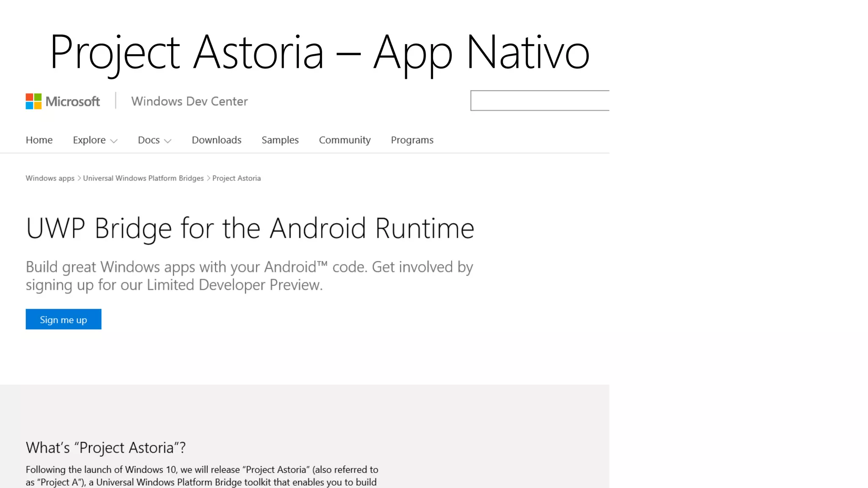868x488 pixels.
Task: Click inside the search input box
Action: pyautogui.click(x=539, y=101)
